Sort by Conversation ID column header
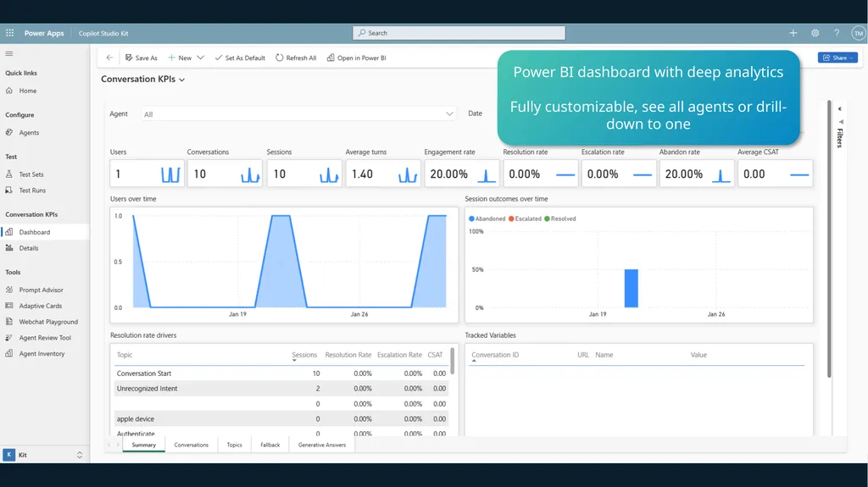The image size is (868, 487). [x=495, y=355]
